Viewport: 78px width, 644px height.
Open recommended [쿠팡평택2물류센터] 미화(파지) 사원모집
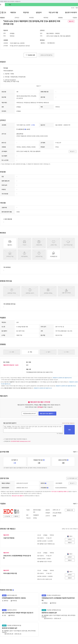14,598
